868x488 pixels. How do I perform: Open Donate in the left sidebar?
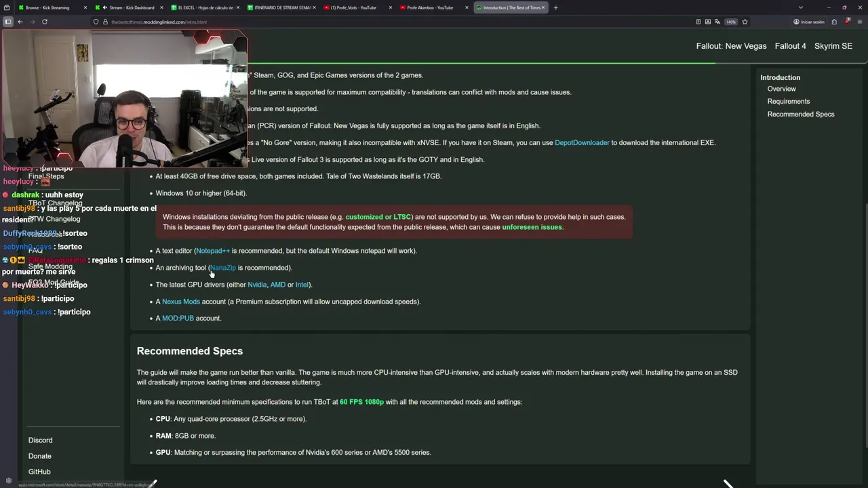[39, 456]
